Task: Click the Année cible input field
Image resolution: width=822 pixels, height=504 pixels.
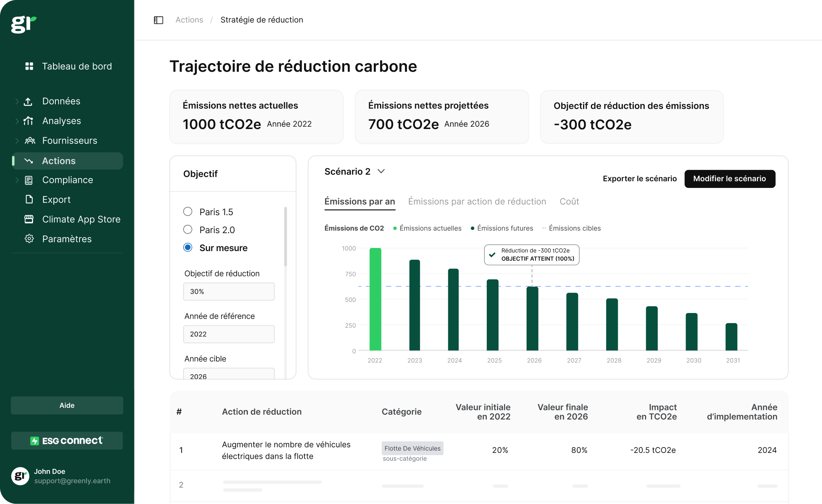Action: point(228,377)
